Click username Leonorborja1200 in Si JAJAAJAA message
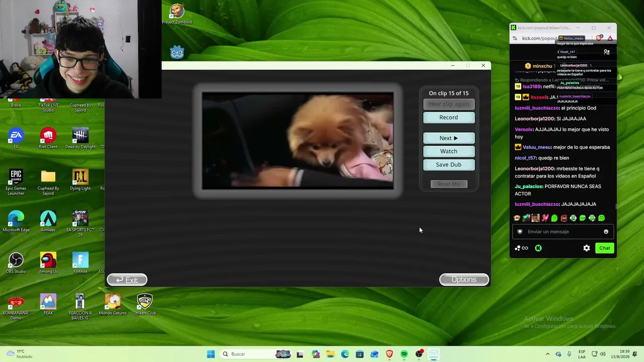The height and width of the screenshot is (362, 644). click(x=535, y=119)
